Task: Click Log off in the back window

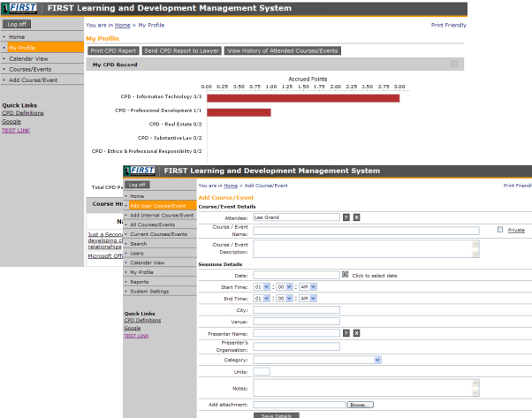Action: pos(17,24)
